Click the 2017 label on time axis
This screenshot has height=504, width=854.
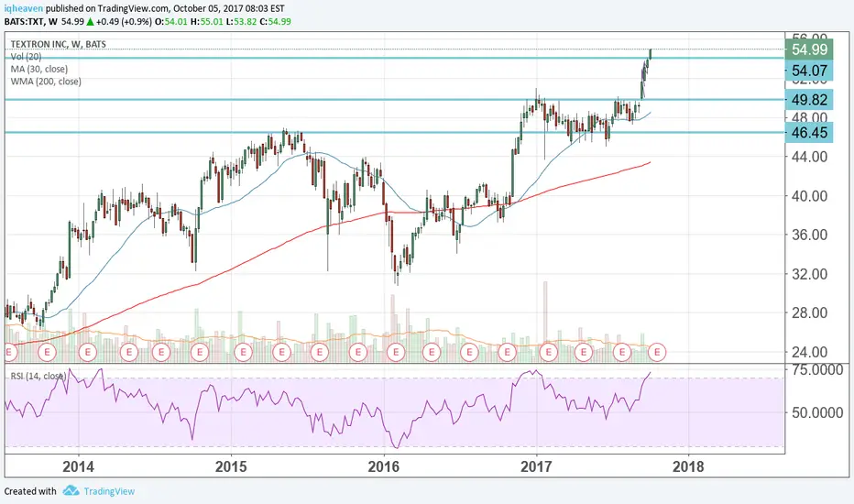coord(536,467)
